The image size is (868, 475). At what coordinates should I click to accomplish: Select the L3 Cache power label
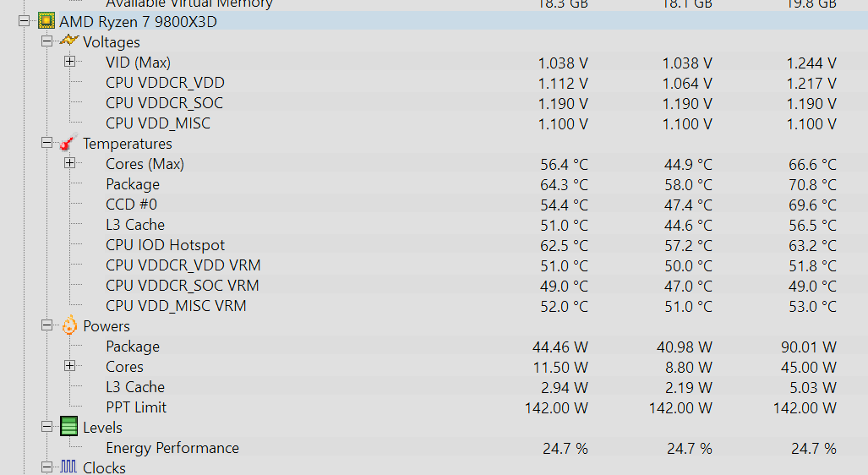(x=135, y=387)
